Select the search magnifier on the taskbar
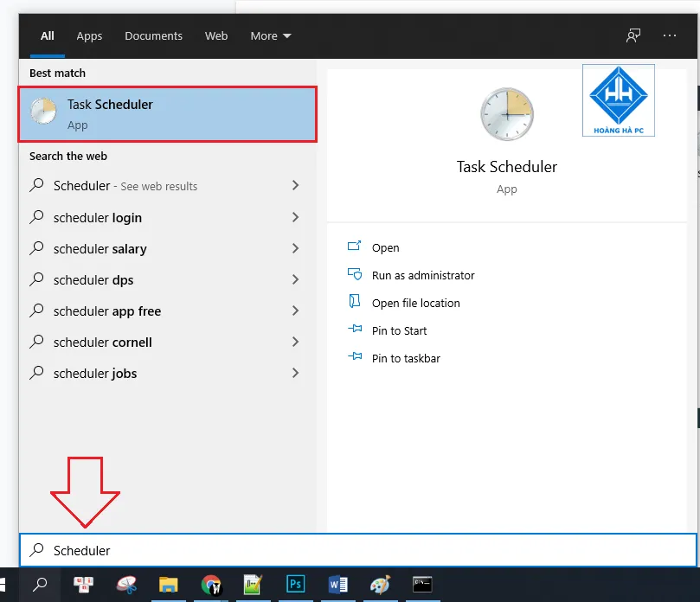The image size is (700, 602). coord(41,585)
